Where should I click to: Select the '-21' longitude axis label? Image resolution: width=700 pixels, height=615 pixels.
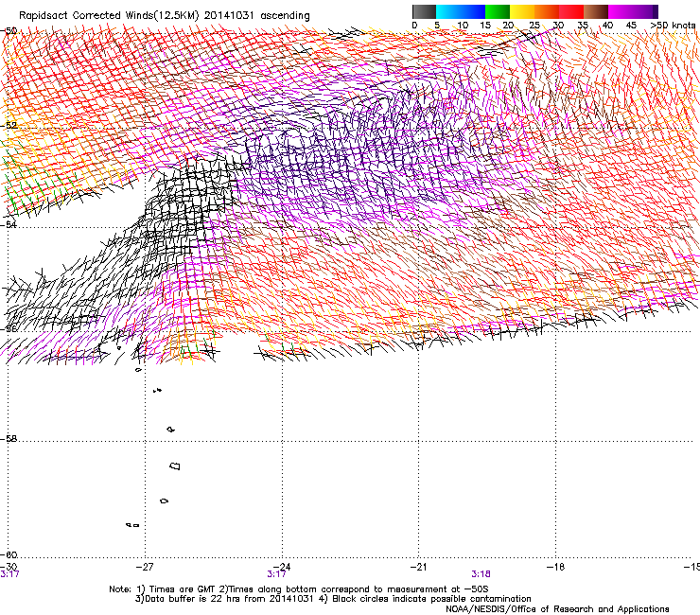418,567
